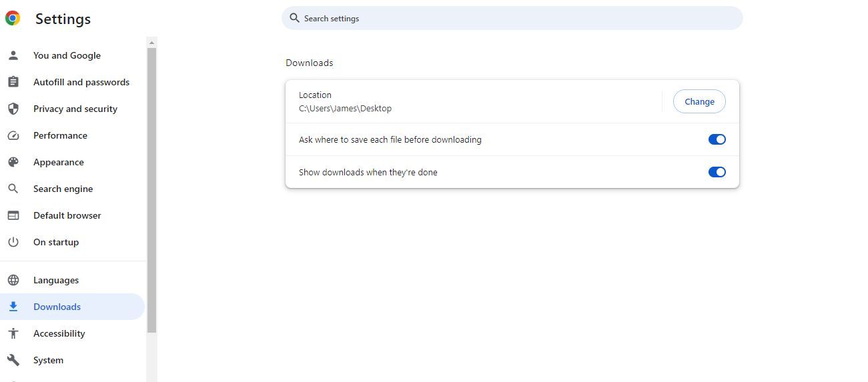
Task: Click the person icon for You and Google
Action: pos(13,55)
